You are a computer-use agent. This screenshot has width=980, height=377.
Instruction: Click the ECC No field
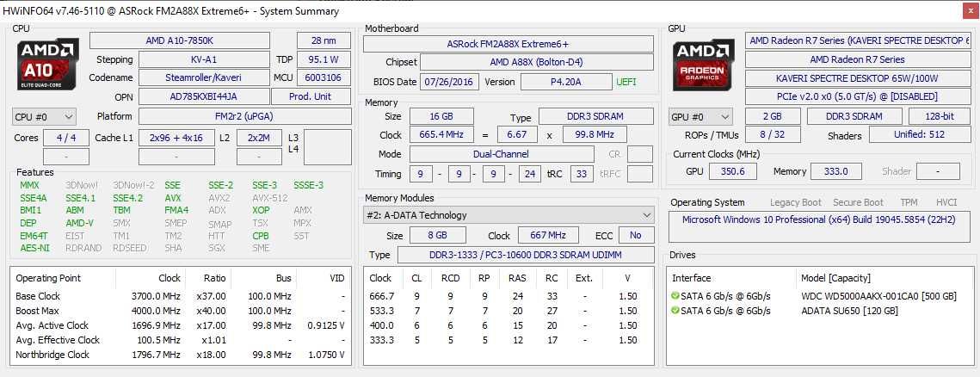(x=636, y=235)
